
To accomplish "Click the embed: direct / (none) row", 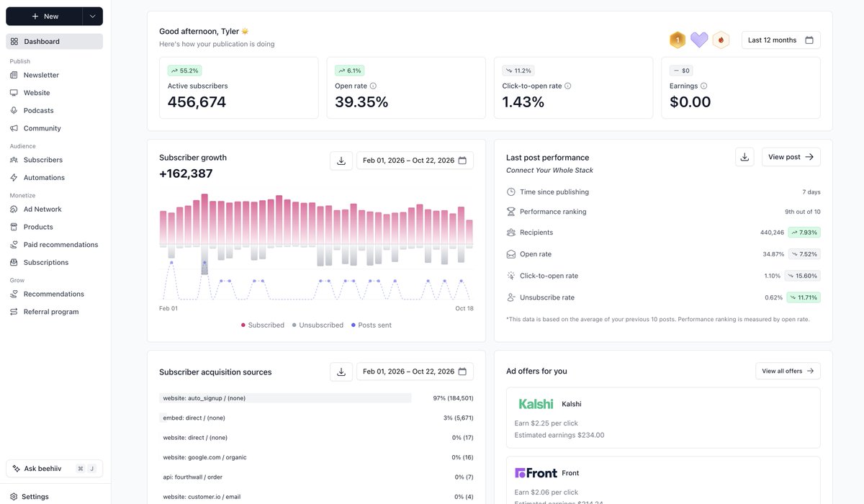I will (316, 418).
